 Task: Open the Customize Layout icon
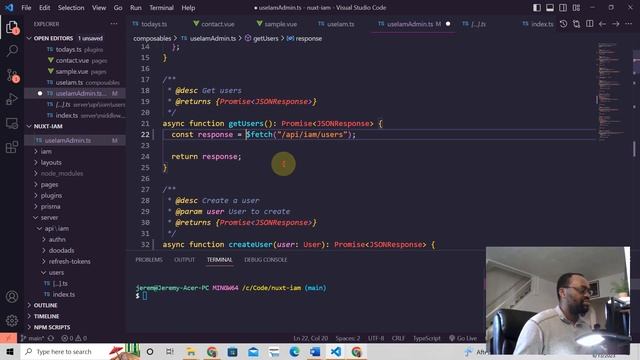point(576,7)
